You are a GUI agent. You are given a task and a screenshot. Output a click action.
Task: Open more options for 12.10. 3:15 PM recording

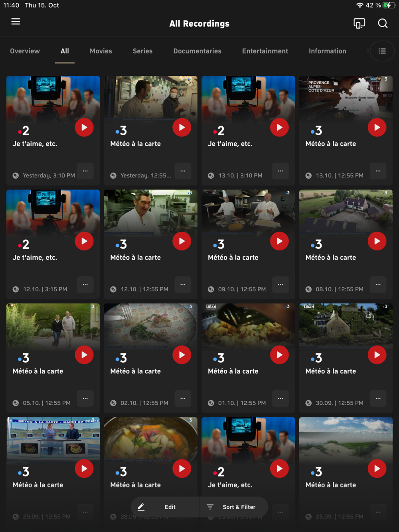85,285
